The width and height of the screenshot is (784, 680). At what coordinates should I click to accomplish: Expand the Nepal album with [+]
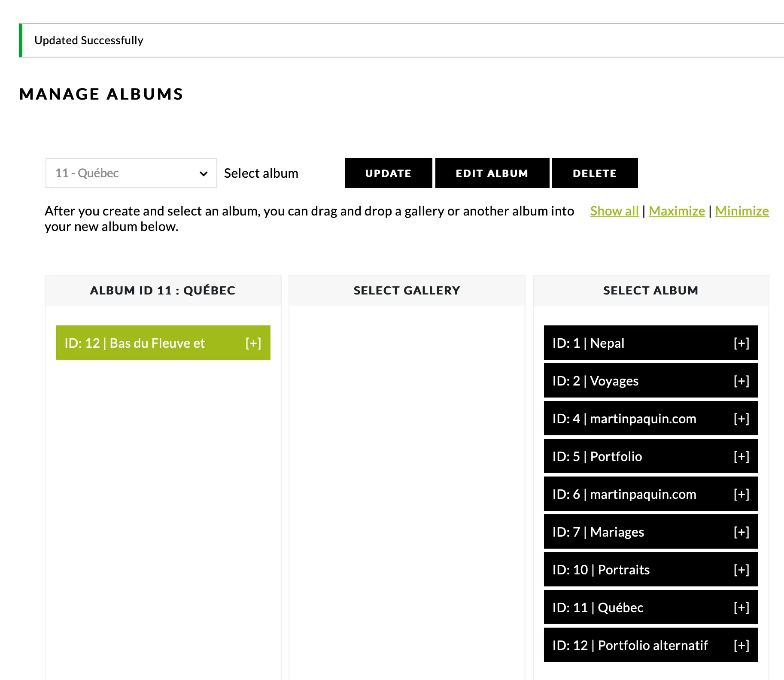tap(741, 343)
